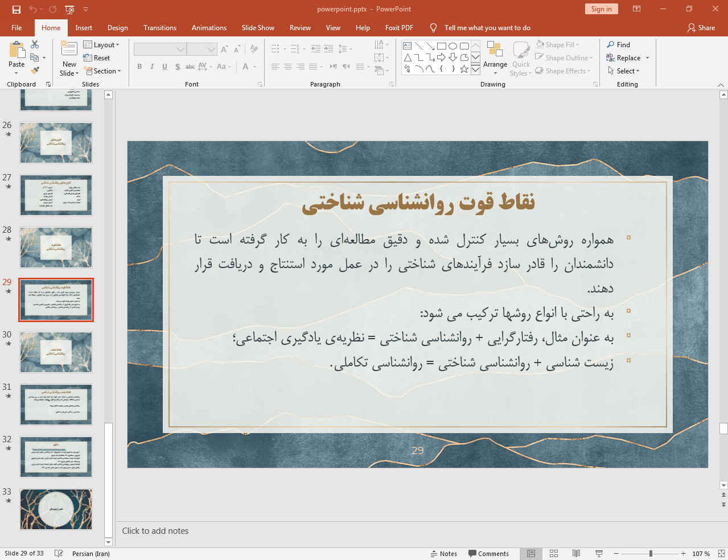Toggle Bold formatting
The height and width of the screenshot is (560, 728).
pyautogui.click(x=139, y=67)
